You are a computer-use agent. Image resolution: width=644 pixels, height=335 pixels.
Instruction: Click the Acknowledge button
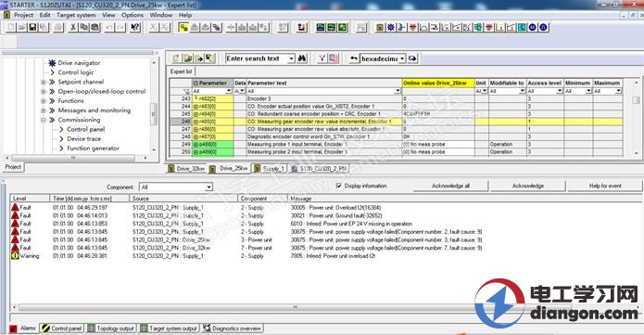click(528, 186)
